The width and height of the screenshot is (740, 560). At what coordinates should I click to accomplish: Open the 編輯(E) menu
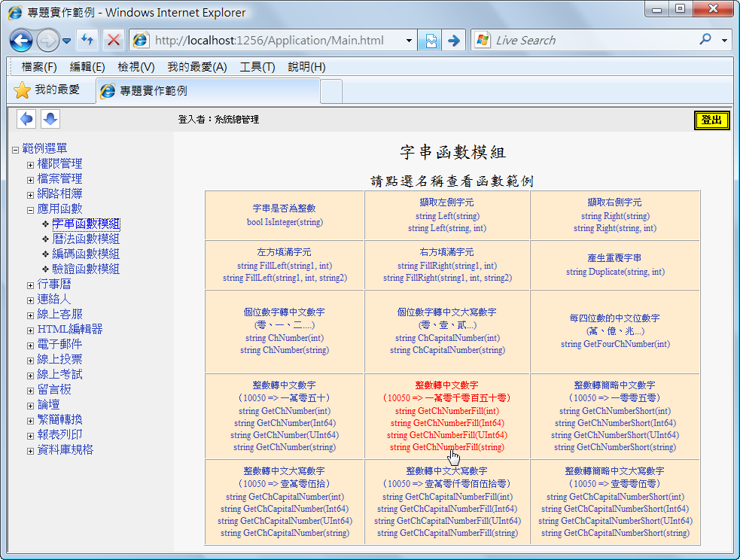pyautogui.click(x=87, y=67)
